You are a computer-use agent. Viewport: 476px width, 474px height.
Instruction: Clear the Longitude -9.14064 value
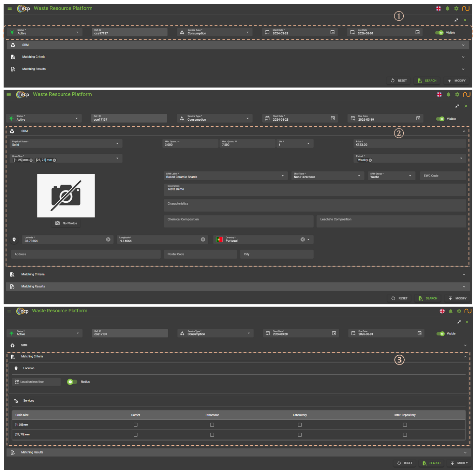point(203,240)
